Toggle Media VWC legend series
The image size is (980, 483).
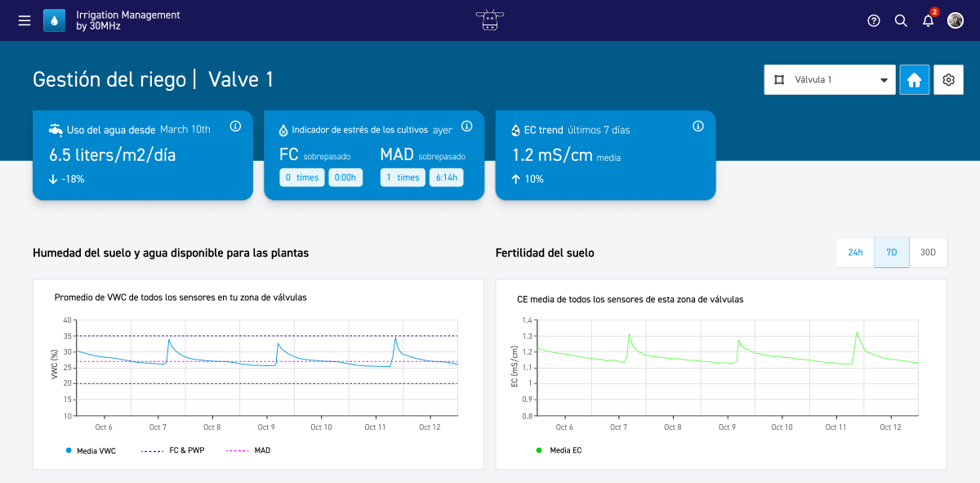[x=90, y=450]
